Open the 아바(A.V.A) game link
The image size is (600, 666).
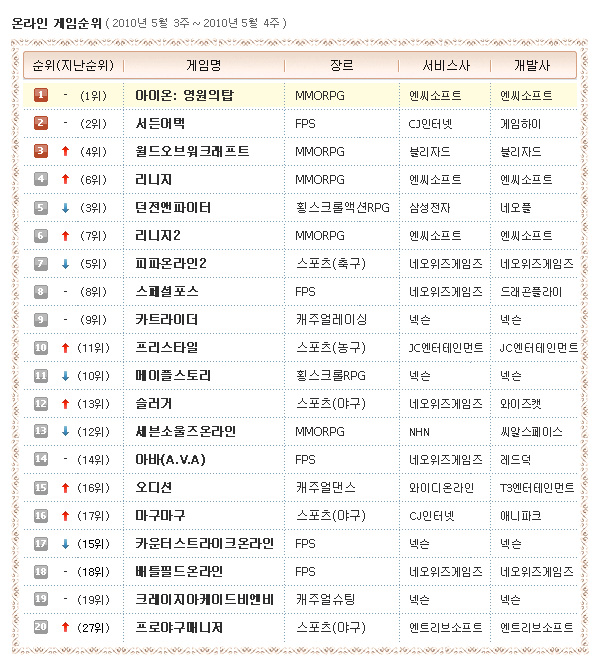[x=172, y=459]
